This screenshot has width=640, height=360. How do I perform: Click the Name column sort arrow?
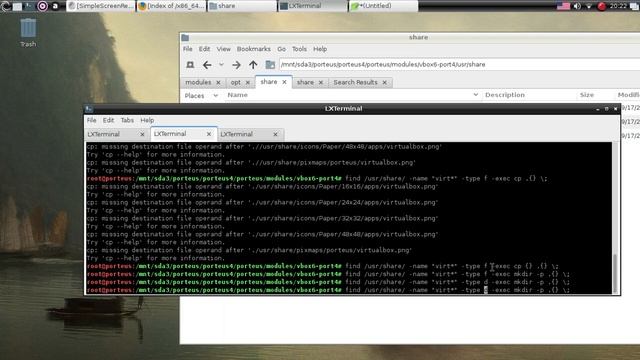click(x=476, y=95)
